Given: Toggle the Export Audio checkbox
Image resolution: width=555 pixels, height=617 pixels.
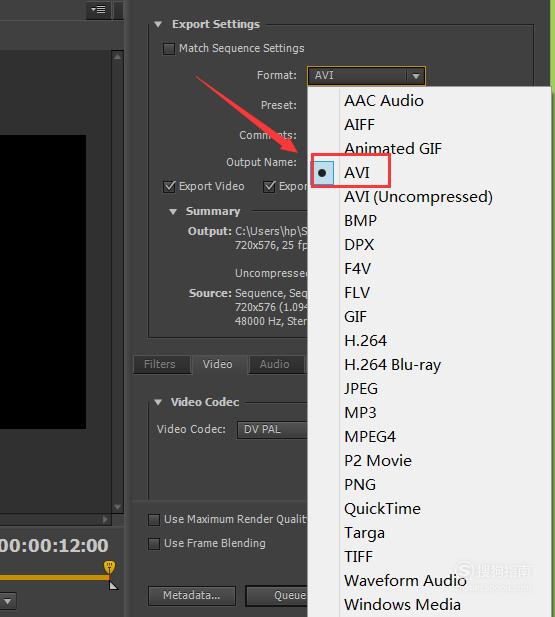Looking at the screenshot, I should tap(269, 186).
